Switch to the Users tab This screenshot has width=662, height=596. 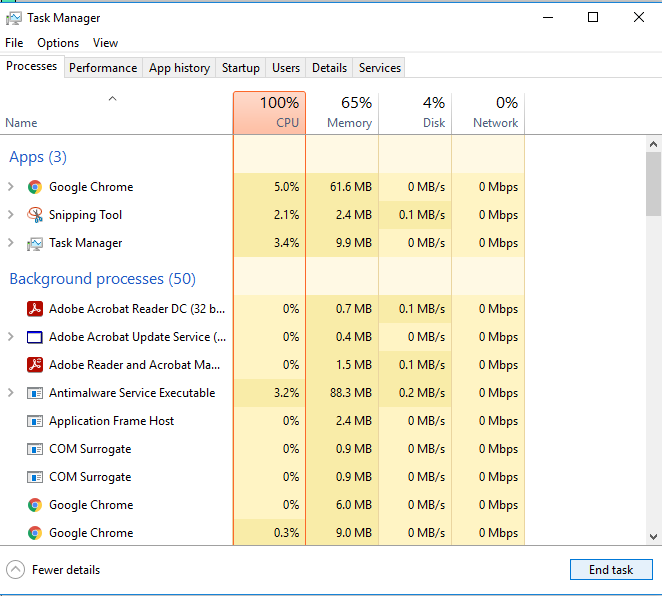[286, 68]
